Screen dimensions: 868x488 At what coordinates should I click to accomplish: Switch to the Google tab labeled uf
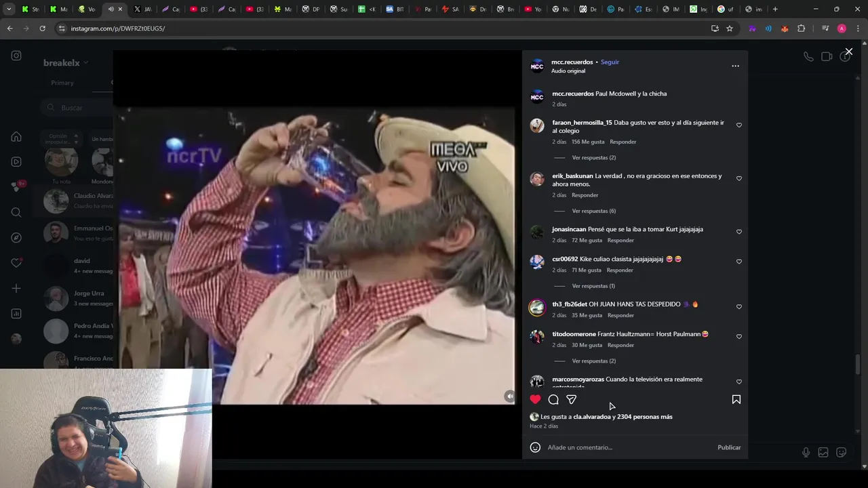point(726,9)
